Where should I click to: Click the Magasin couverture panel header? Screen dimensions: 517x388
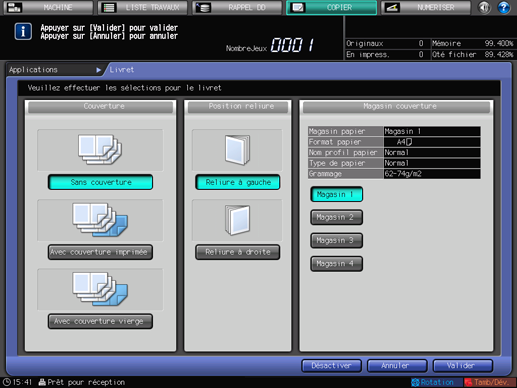point(396,106)
